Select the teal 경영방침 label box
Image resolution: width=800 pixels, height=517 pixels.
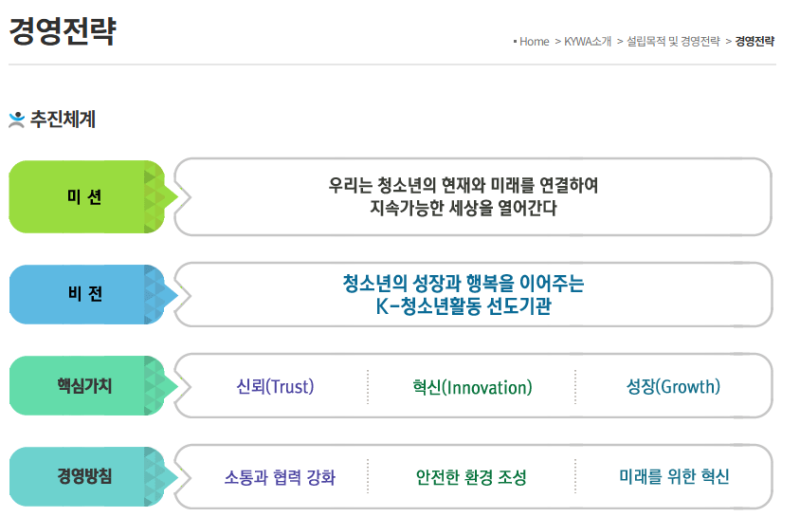click(85, 476)
